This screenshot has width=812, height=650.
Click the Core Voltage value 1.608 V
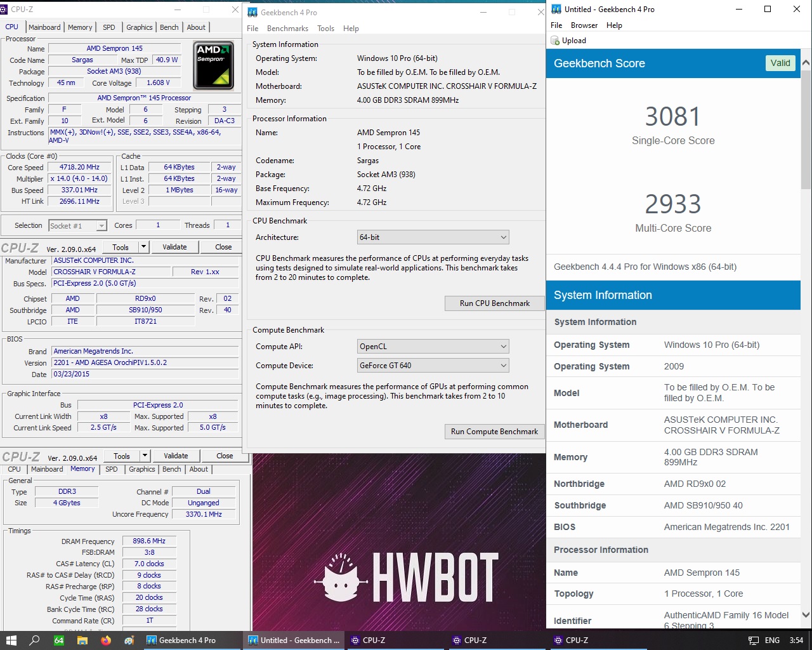coord(158,83)
